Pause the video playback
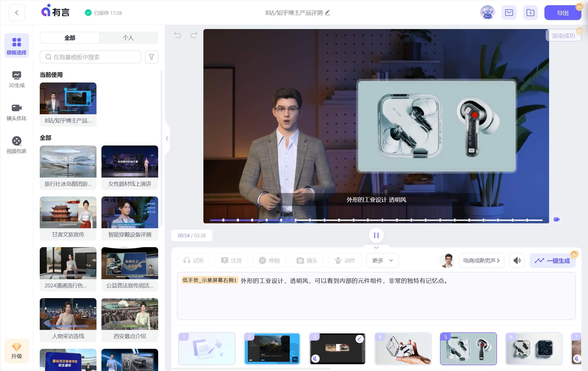Viewport: 588px width, 371px height. (376, 235)
